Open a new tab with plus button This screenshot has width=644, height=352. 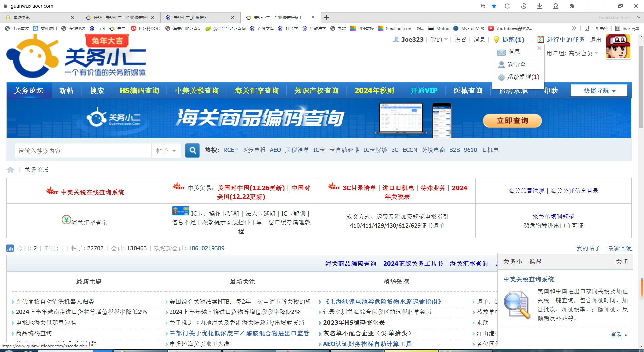point(326,17)
